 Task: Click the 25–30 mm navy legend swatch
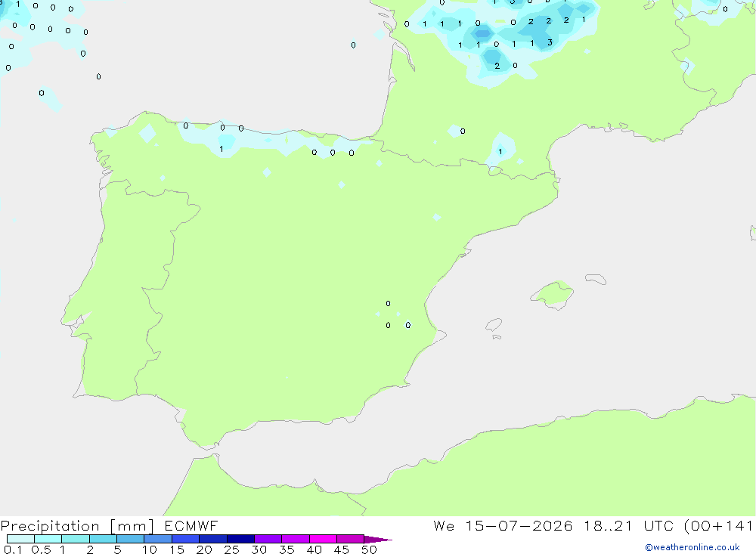(240, 539)
